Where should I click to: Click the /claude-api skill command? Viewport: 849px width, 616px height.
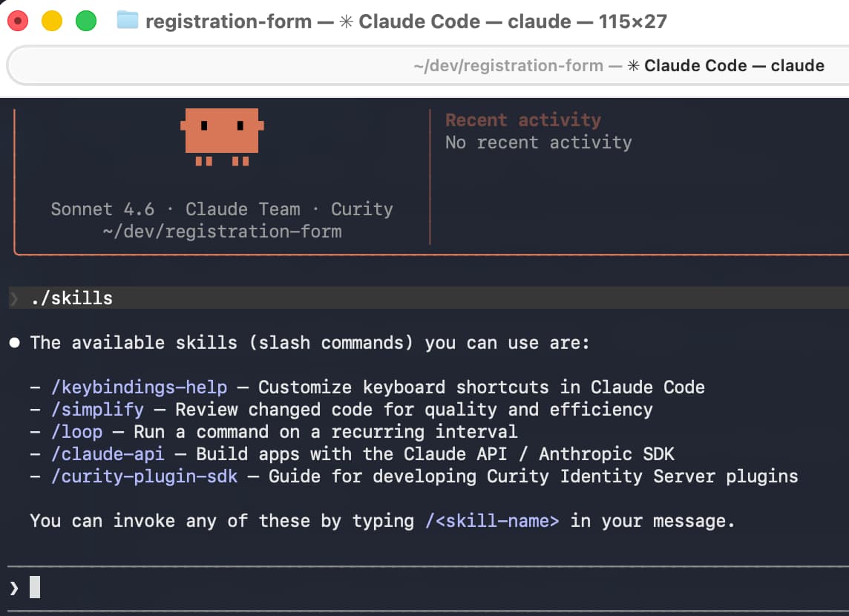click(108, 453)
